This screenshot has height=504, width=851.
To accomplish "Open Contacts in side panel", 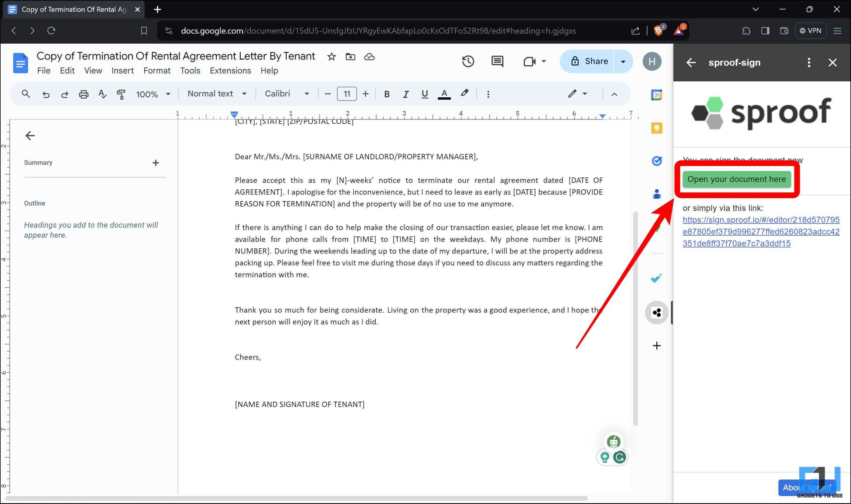I will 657,194.
